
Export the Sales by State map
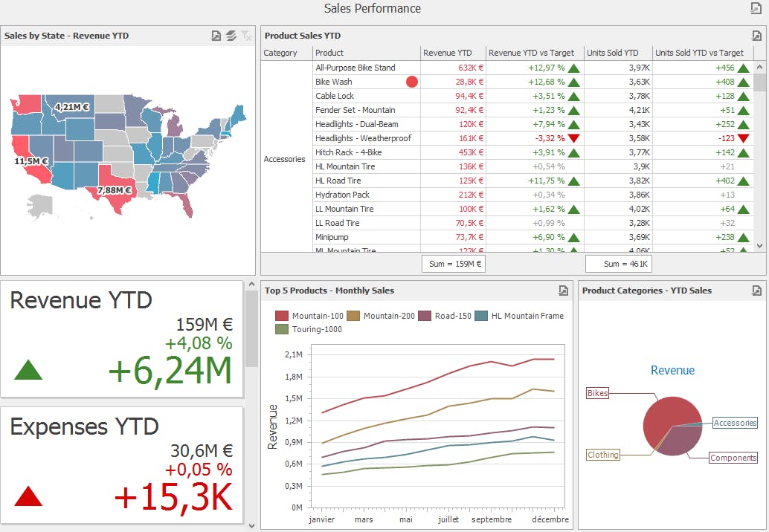(x=216, y=35)
